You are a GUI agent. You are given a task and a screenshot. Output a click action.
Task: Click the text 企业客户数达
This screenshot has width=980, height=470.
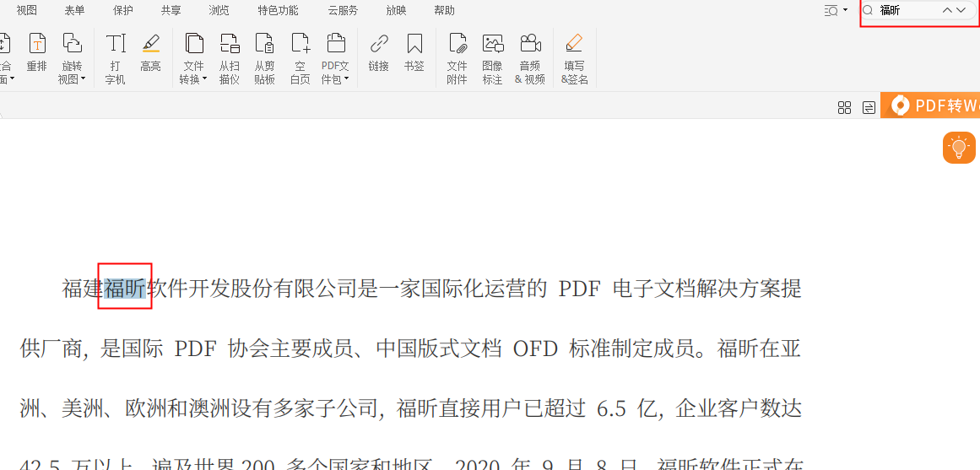point(739,408)
